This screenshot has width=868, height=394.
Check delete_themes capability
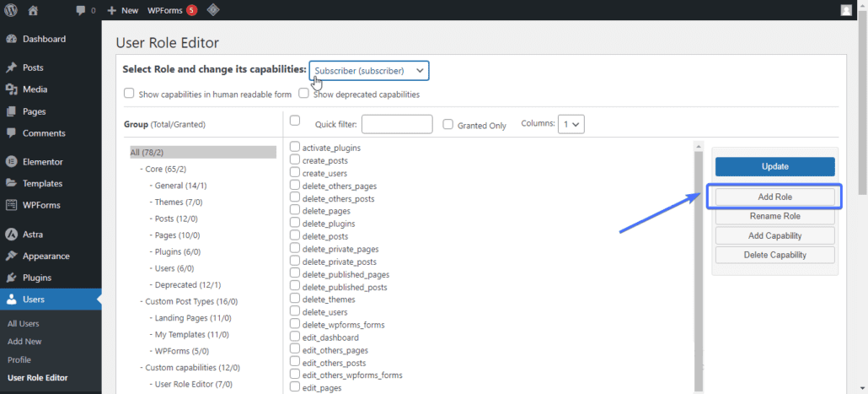click(x=295, y=299)
